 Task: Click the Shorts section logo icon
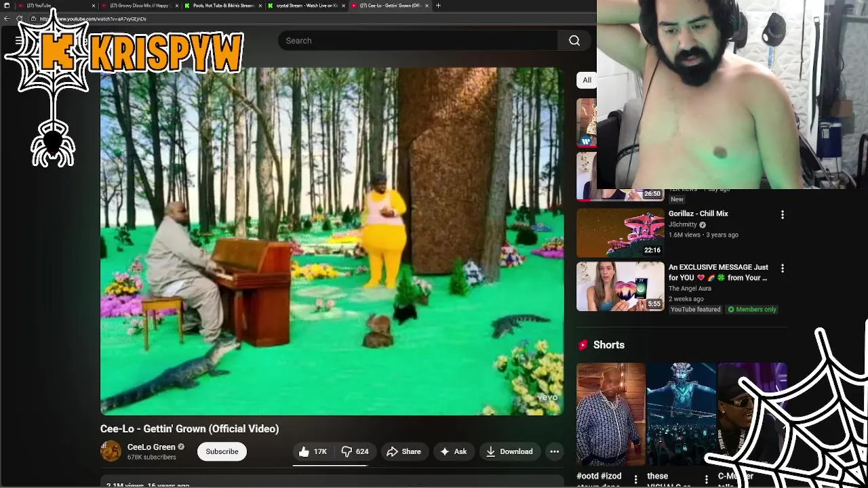click(583, 345)
